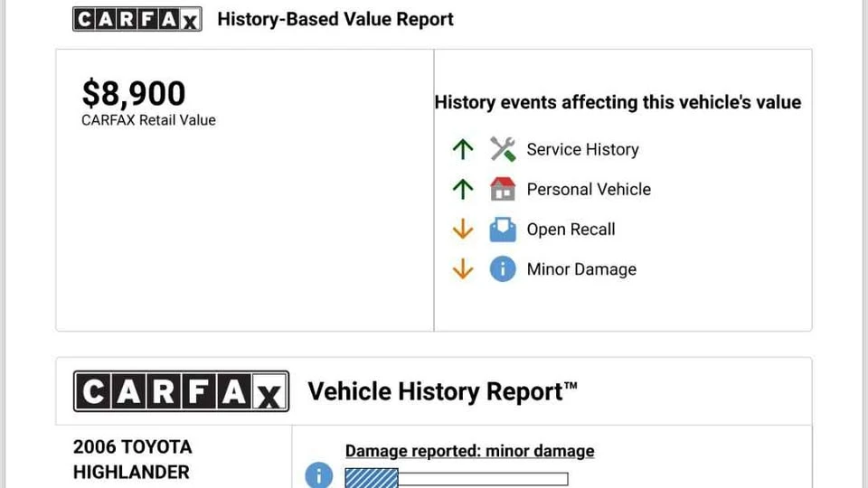868x488 pixels.
Task: Click the Personal Vehicle label
Action: (x=589, y=189)
